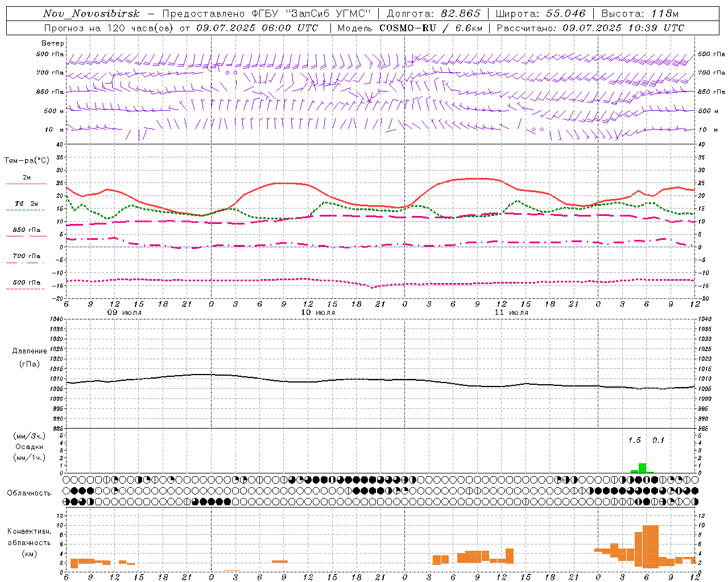The width and height of the screenshot is (728, 582).
Task: Click the 'Давление' pressure panel label
Action: (x=30, y=351)
